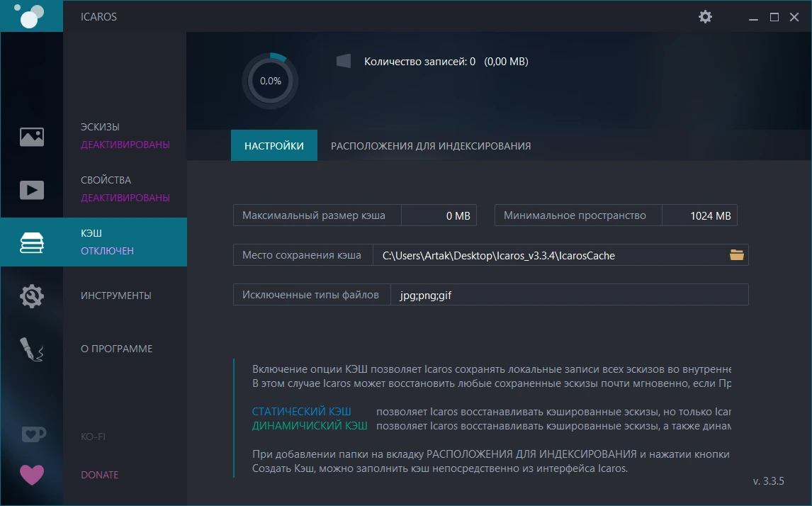
Task: Click the minimum space 1024 MB field
Action: (699, 215)
